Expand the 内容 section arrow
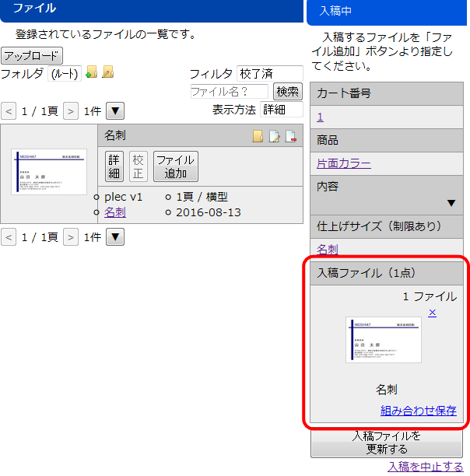The image size is (470, 476). click(x=451, y=204)
